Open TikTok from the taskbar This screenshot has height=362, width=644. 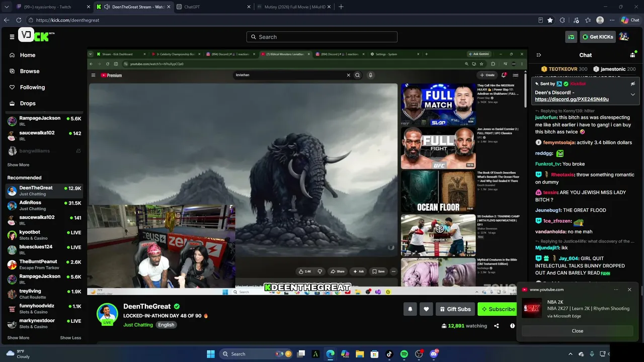pyautogui.click(x=389, y=354)
